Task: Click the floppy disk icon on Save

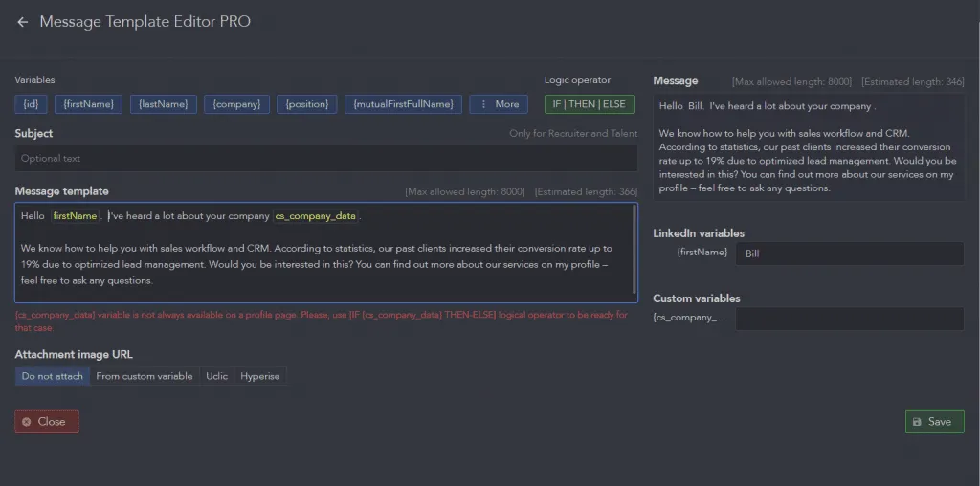Action: pyautogui.click(x=917, y=422)
